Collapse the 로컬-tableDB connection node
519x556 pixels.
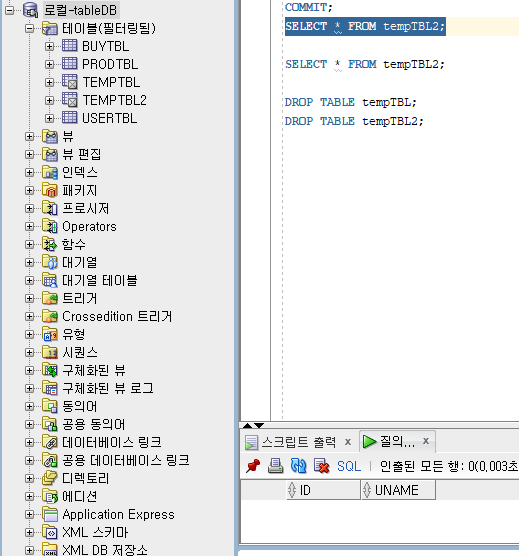coord(10,10)
